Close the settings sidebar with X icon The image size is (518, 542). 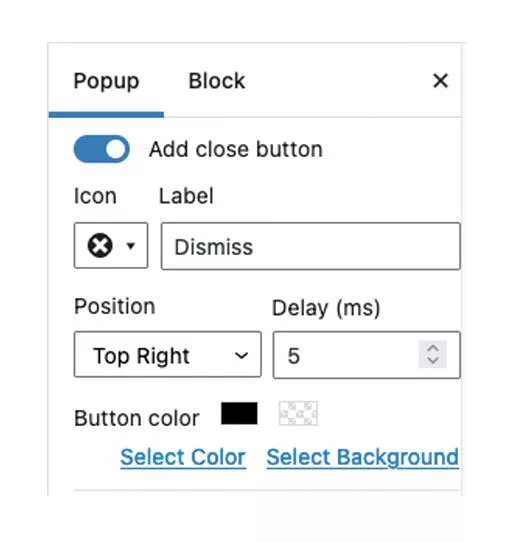pyautogui.click(x=440, y=81)
